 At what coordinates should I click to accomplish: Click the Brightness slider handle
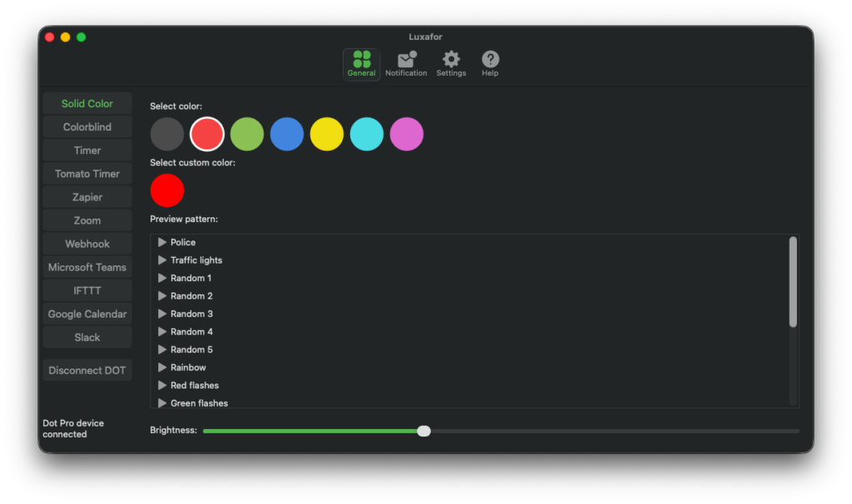424,431
